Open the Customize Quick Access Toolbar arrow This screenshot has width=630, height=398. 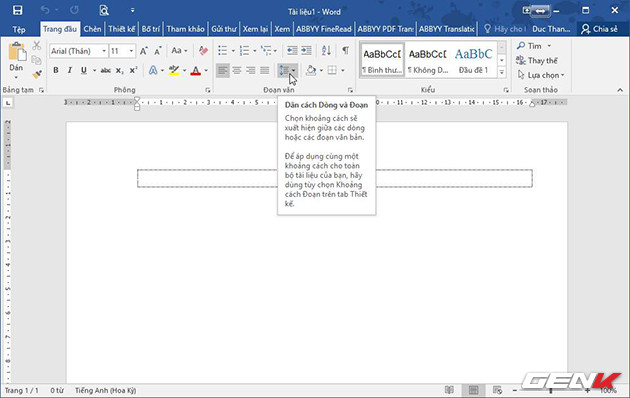133,10
